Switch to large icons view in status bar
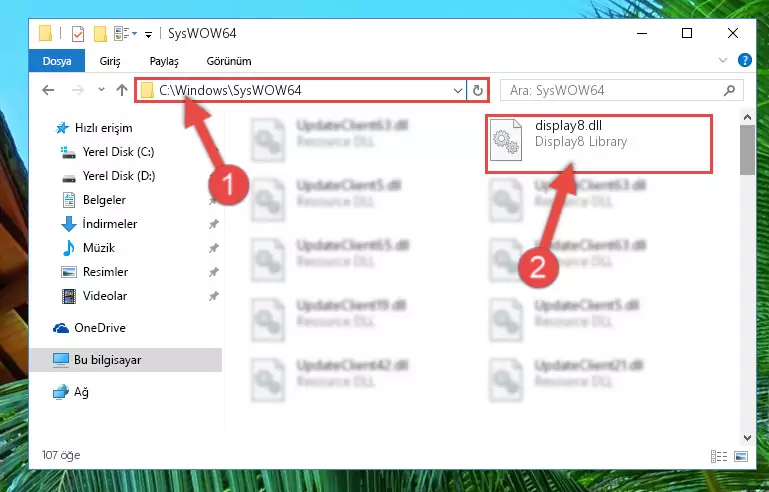Viewport: 769px width, 492px height. point(741,456)
